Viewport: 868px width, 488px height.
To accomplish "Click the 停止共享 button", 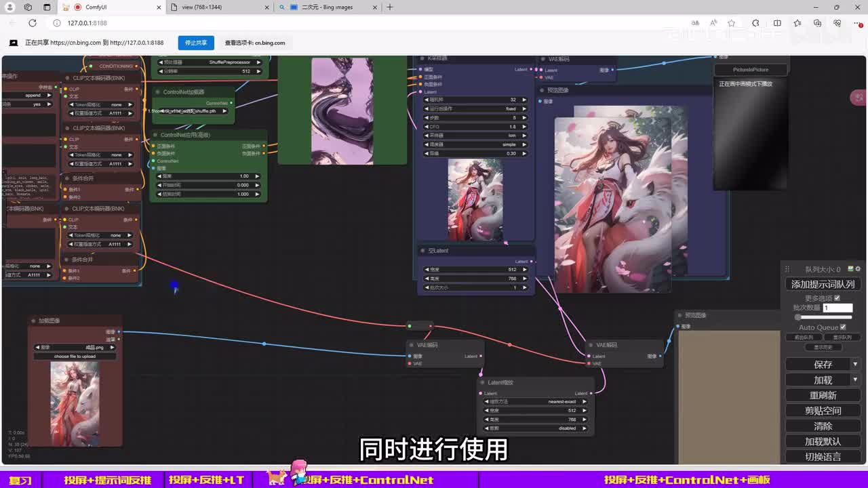I will 196,43.
